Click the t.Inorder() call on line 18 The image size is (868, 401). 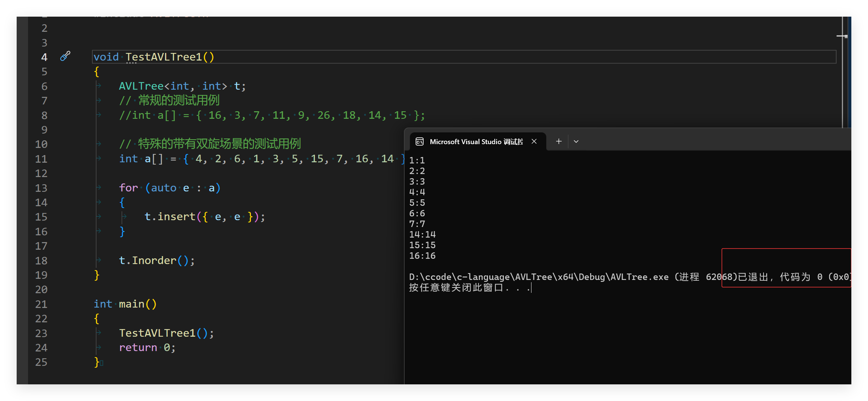coord(157,260)
